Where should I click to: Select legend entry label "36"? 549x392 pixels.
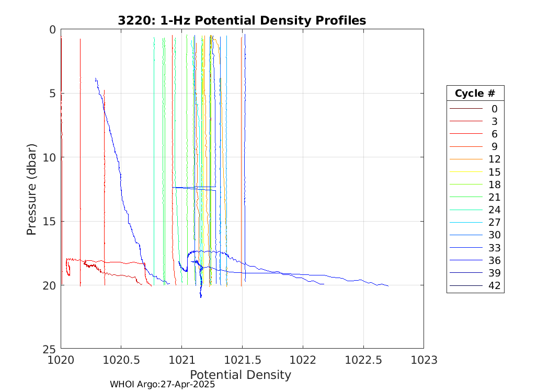[x=495, y=260]
